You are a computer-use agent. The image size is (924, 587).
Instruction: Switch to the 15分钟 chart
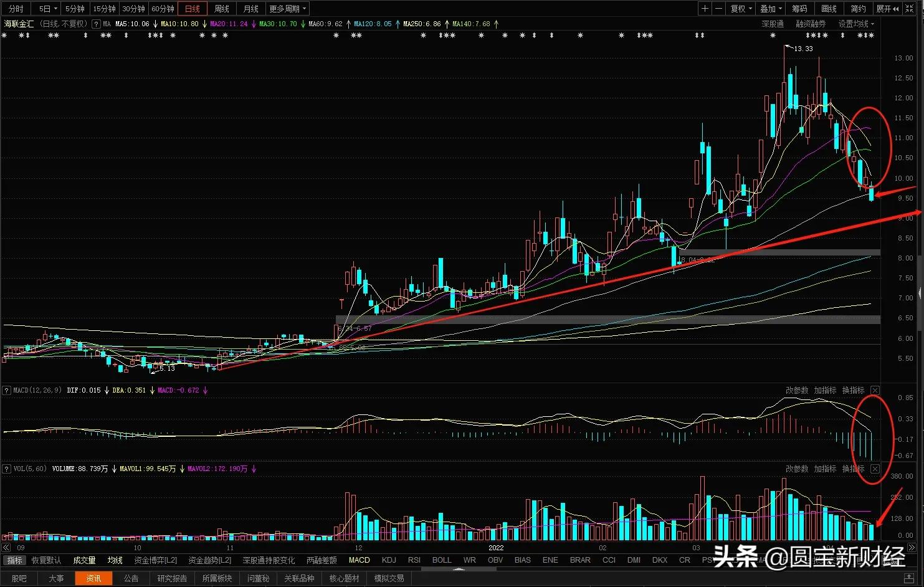click(x=104, y=9)
